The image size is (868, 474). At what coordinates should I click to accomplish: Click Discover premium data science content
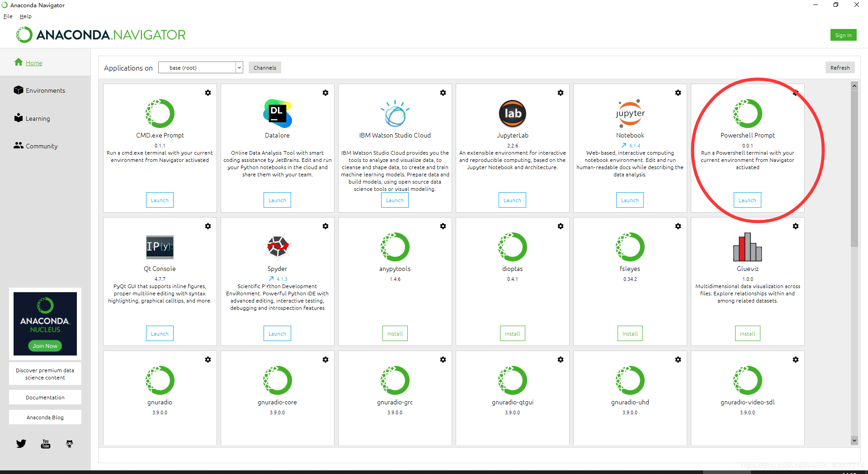click(x=45, y=374)
